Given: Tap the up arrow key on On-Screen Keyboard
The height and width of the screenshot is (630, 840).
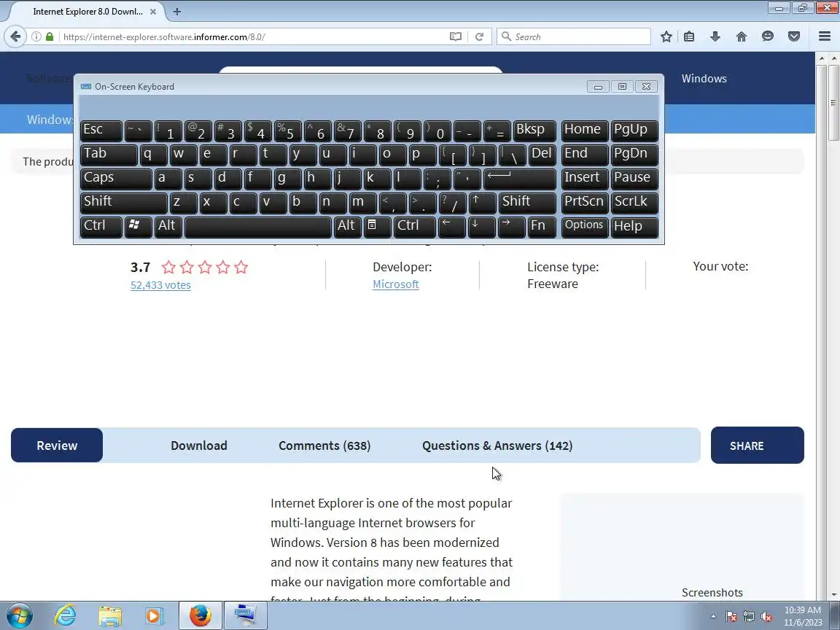Looking at the screenshot, I should pyautogui.click(x=481, y=203).
